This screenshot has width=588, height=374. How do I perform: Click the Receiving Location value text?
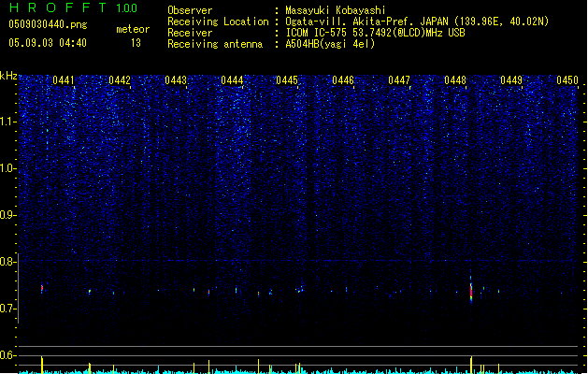coord(417,22)
